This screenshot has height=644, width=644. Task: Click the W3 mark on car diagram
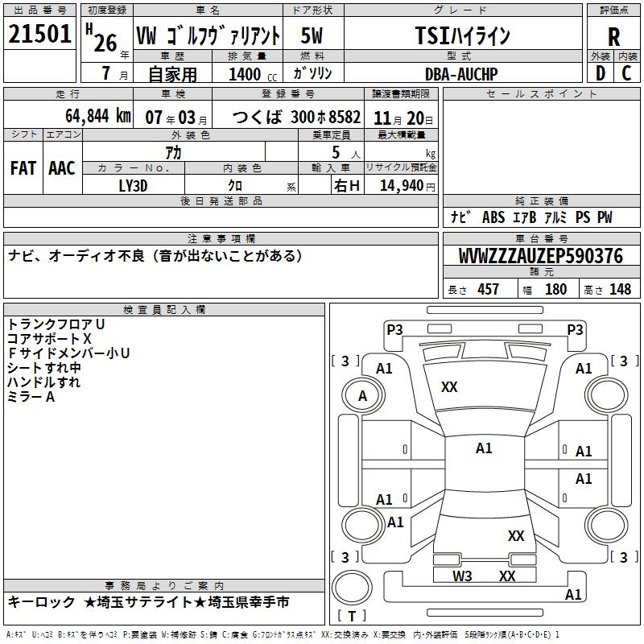click(462, 576)
